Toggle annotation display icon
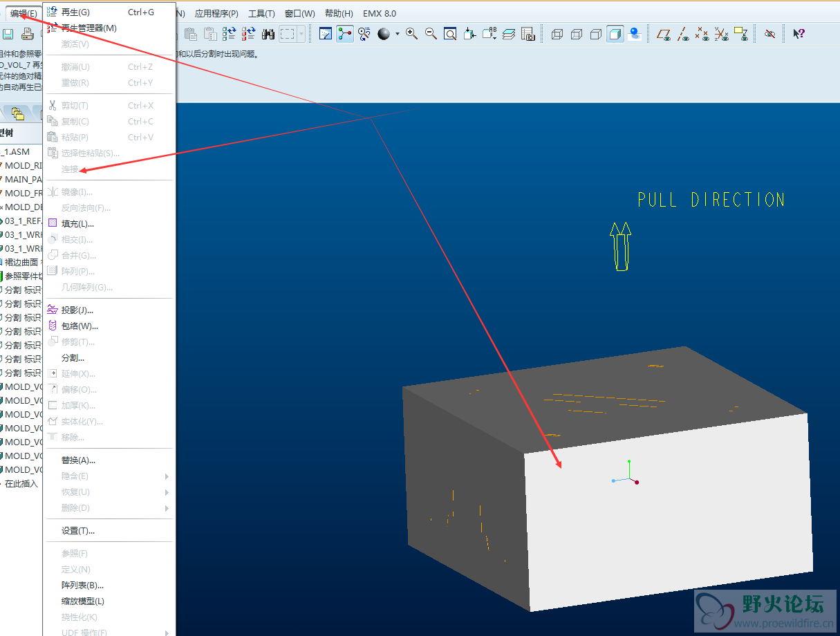Image resolution: width=840 pixels, height=636 pixels. click(741, 34)
